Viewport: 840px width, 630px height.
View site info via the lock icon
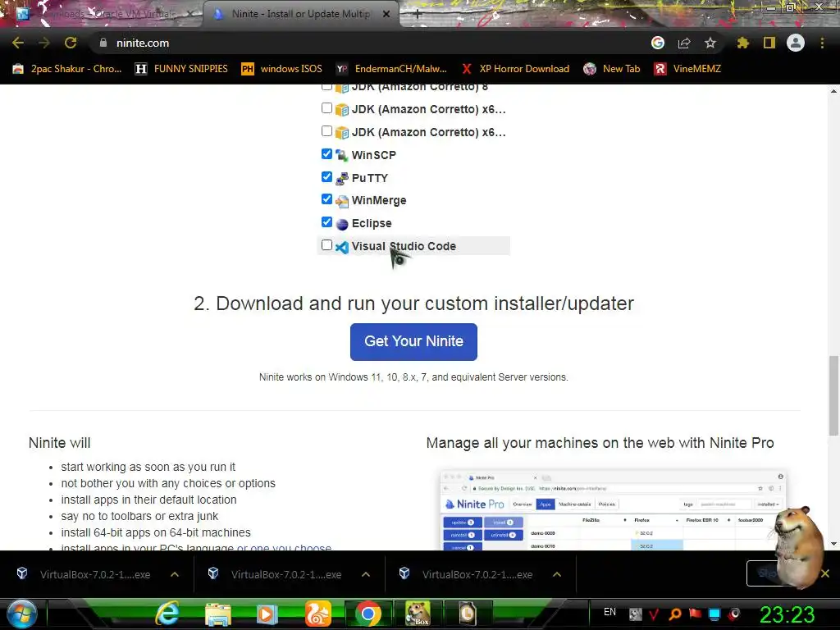[x=103, y=43]
